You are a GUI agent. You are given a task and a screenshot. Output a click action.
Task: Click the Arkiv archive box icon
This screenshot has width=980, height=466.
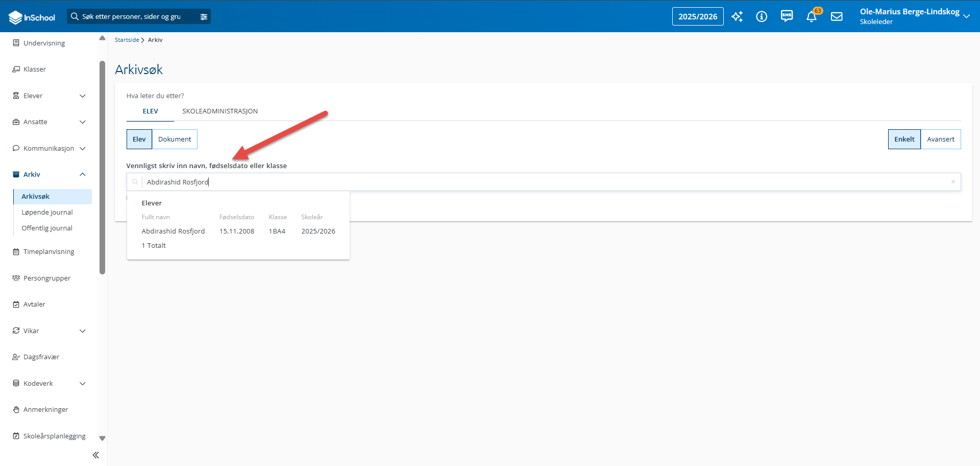point(16,174)
